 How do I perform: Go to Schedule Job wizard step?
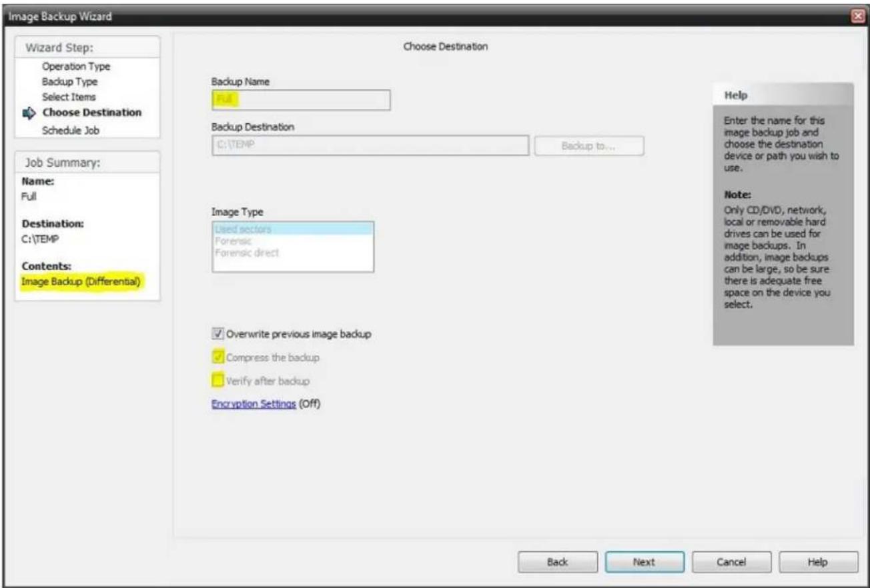[71, 130]
